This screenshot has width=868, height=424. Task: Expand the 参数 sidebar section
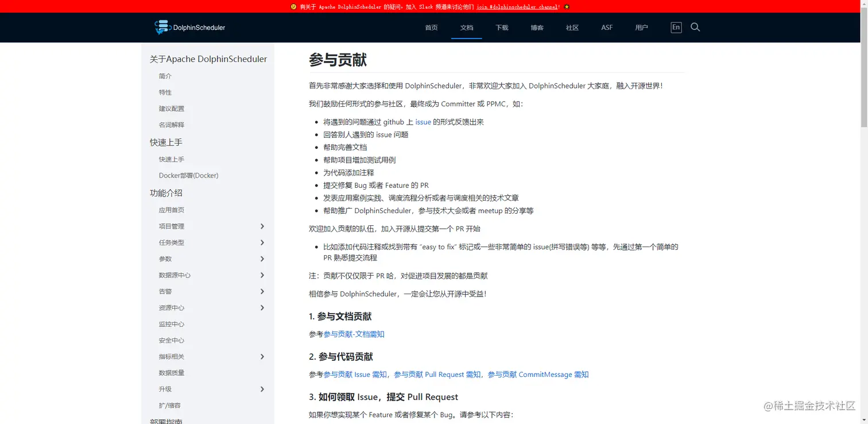click(x=262, y=259)
